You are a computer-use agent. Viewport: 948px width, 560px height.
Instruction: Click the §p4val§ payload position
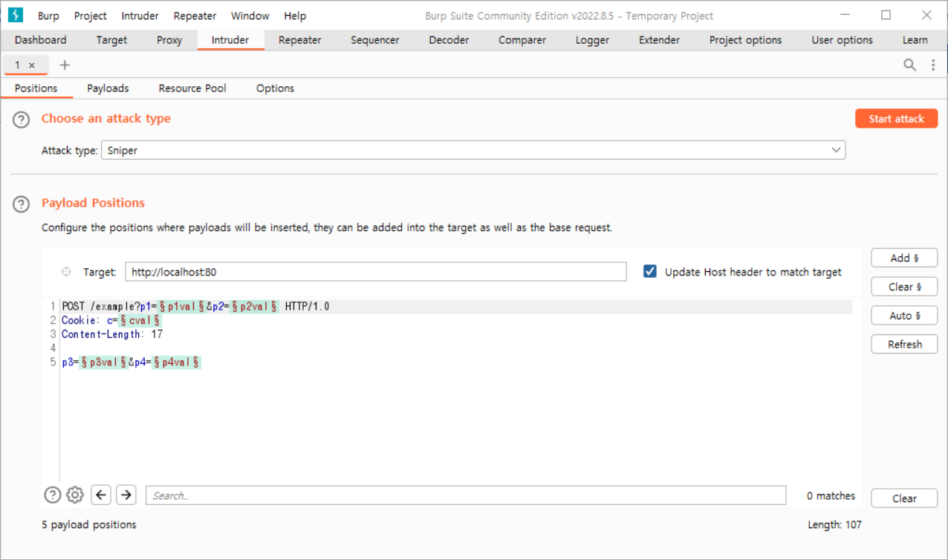(176, 362)
